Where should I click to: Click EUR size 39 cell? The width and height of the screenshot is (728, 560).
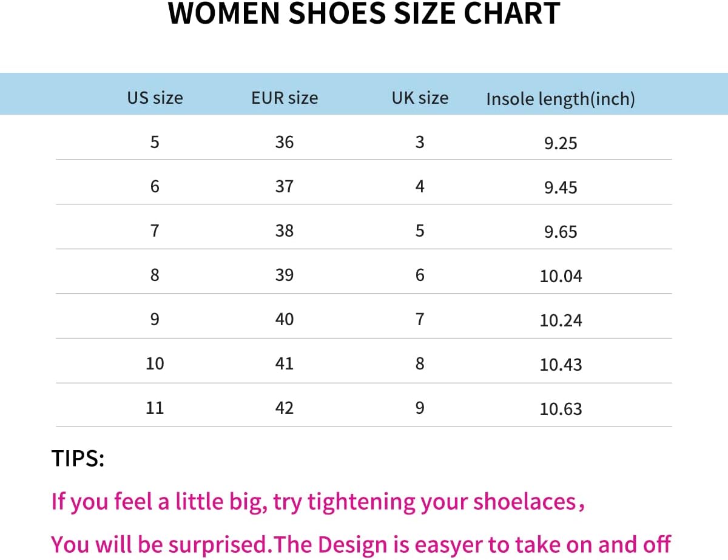pyautogui.click(x=284, y=275)
